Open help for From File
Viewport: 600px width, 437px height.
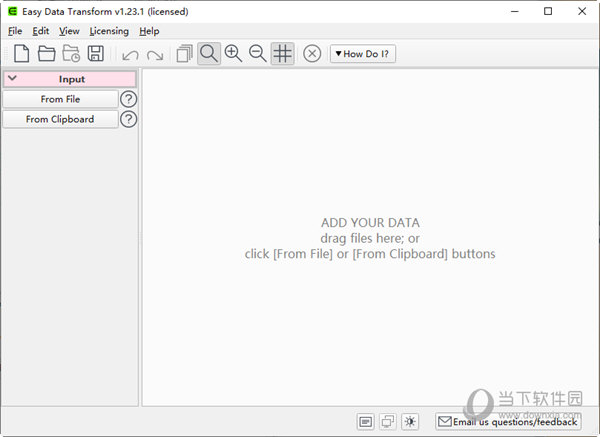(129, 99)
